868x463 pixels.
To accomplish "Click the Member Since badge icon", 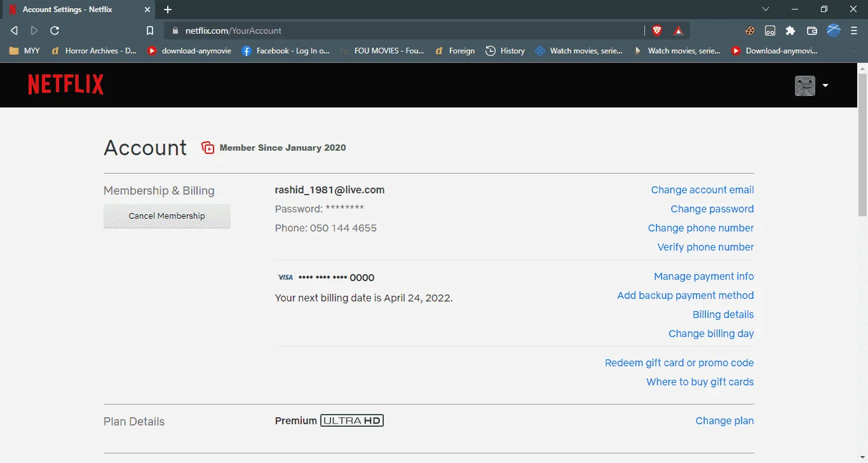I will coord(208,148).
